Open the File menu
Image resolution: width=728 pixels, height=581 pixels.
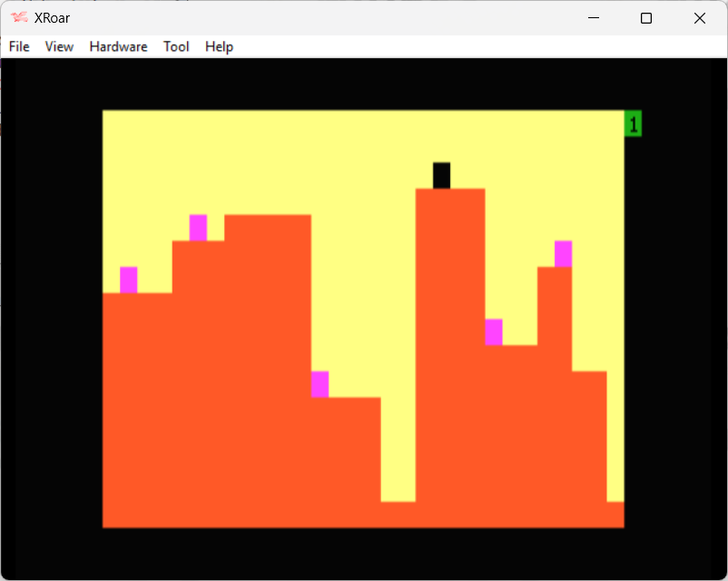coord(19,46)
